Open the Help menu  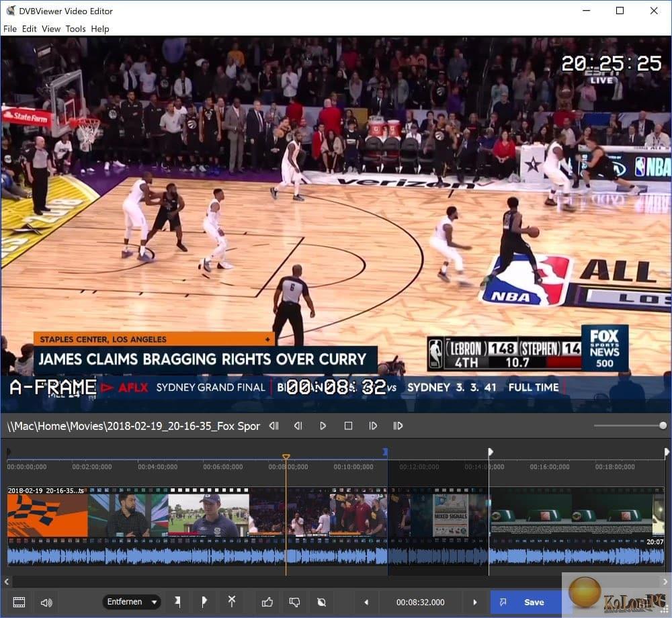coord(100,29)
